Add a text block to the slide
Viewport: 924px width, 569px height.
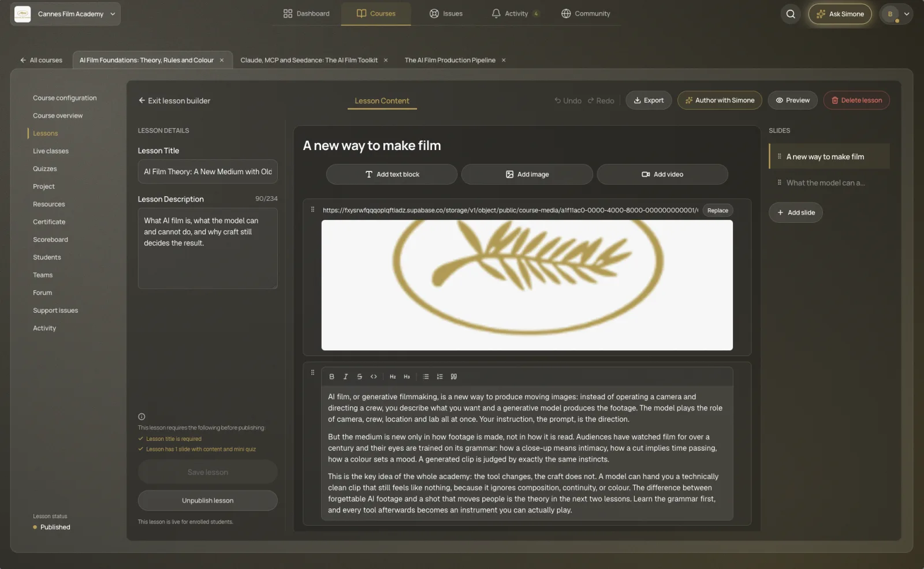(x=392, y=174)
